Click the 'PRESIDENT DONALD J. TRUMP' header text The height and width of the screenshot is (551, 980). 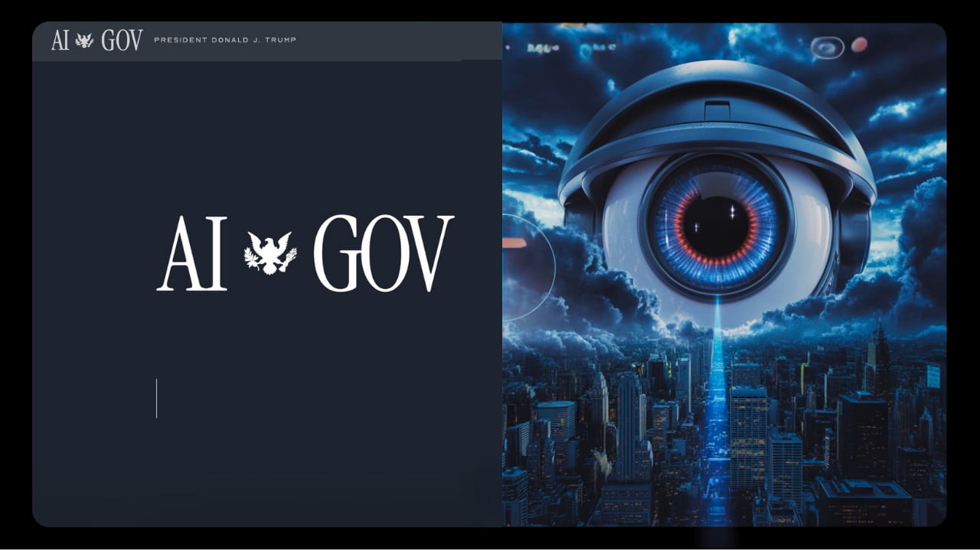(x=225, y=40)
